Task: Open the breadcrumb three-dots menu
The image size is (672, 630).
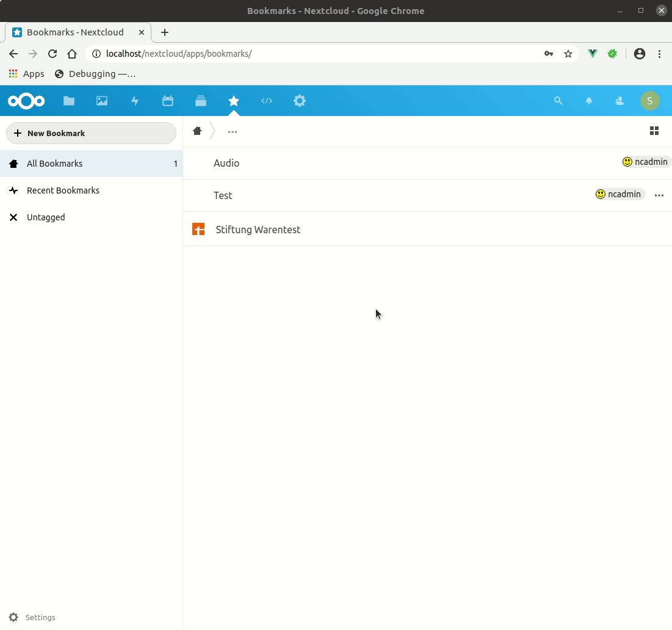Action: (x=233, y=132)
